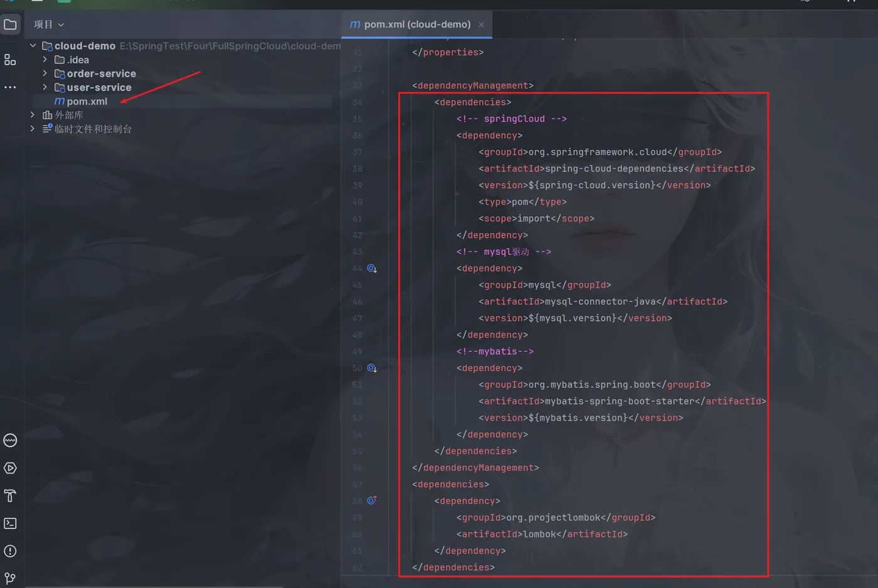Click the <type>pom</type> line

click(522, 202)
